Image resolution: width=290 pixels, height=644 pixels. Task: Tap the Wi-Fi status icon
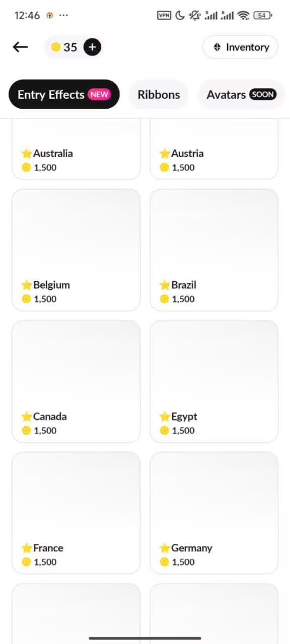point(244,15)
